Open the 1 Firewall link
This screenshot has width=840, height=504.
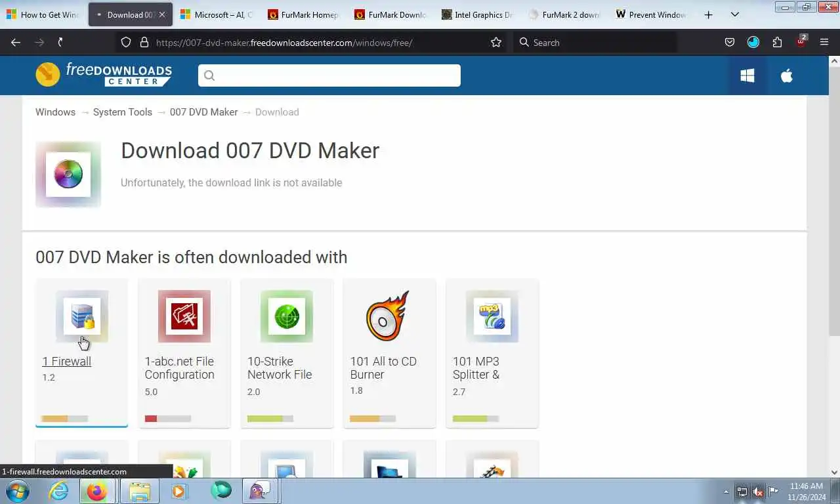coord(66,361)
